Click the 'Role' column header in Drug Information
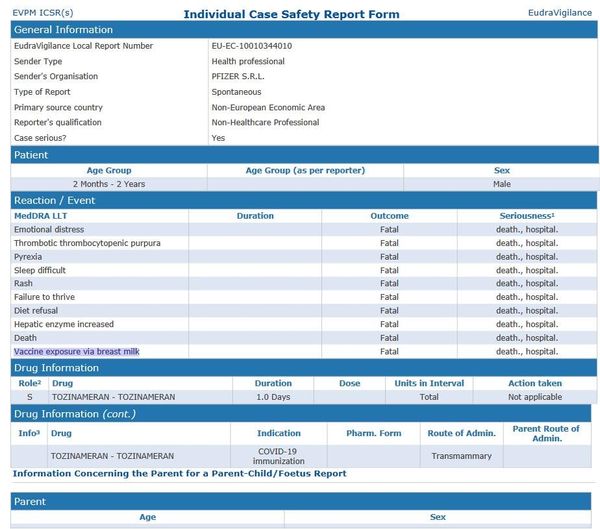This screenshot has height=529, width=600. [29, 383]
